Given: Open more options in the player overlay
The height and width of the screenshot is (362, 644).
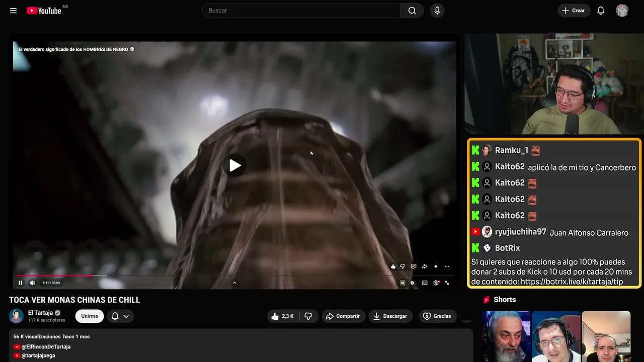Looking at the screenshot, I should [x=447, y=266].
